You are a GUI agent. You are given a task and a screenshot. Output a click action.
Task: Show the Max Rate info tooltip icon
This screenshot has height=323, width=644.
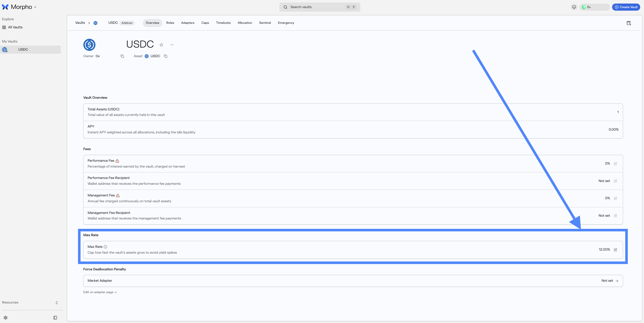105,247
